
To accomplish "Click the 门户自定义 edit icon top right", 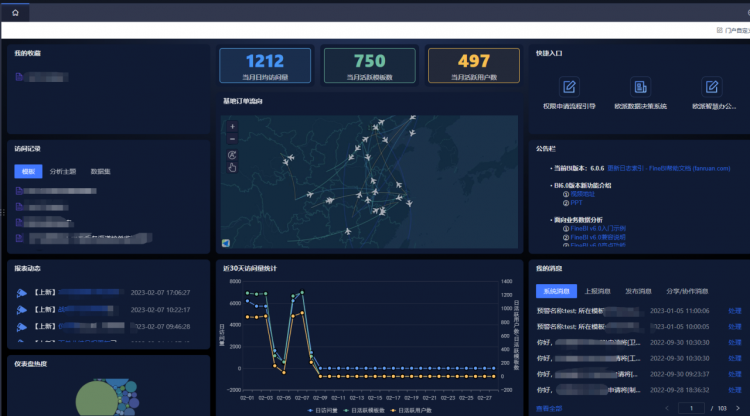I will [719, 30].
